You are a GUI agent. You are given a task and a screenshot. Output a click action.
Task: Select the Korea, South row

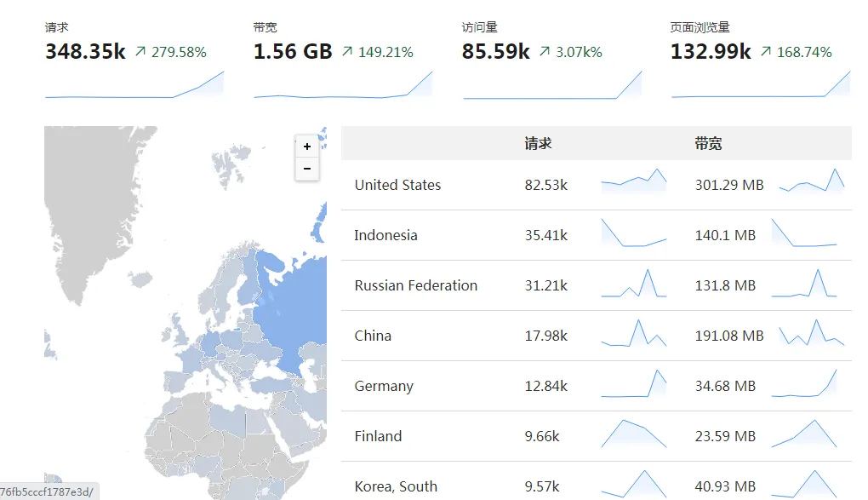tap(396, 486)
